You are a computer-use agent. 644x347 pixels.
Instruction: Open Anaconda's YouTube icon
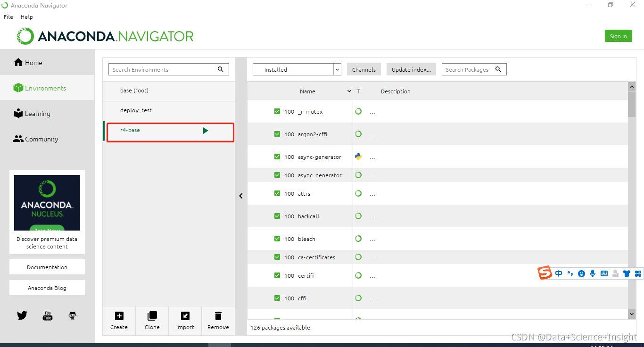pyautogui.click(x=47, y=315)
